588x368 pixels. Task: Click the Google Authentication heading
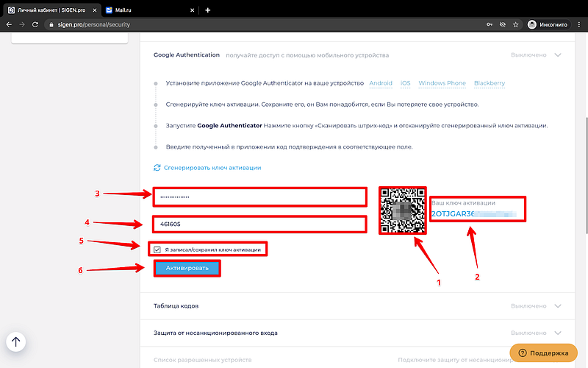point(187,54)
